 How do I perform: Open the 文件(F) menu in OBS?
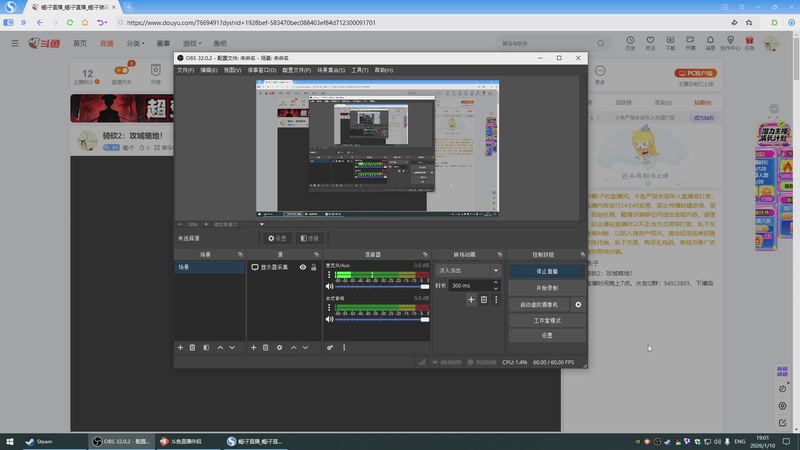[185, 70]
